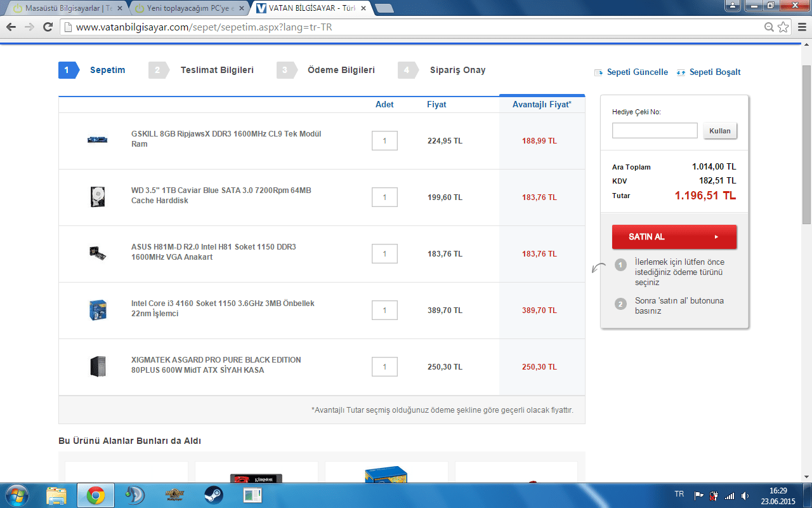Click Sepeti Boşalt link
Viewport: 812px width, 508px height.
point(715,72)
